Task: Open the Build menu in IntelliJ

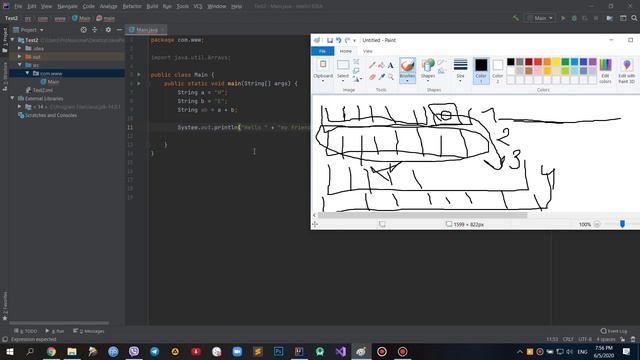Action: (x=152, y=7)
